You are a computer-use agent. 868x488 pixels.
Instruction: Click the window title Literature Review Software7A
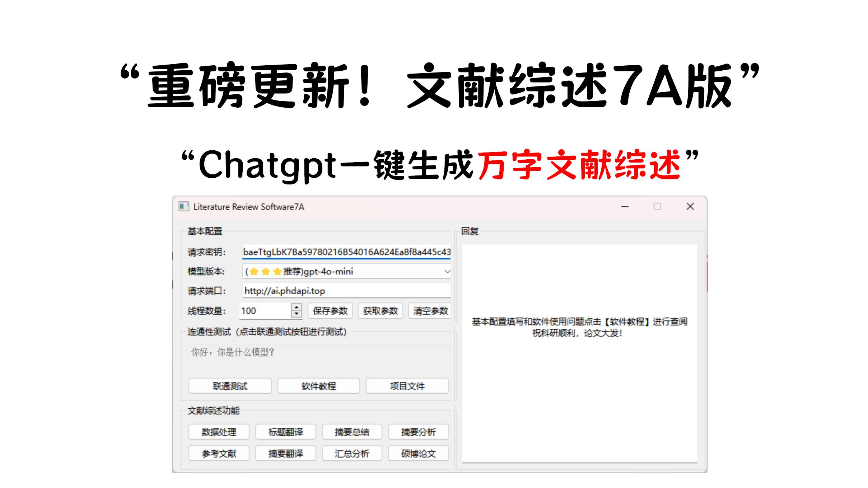pos(249,207)
